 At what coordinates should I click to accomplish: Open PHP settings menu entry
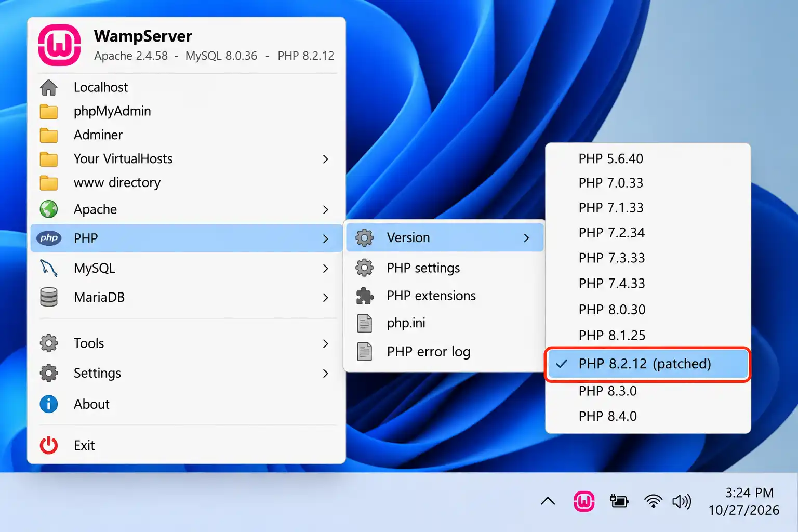point(445,268)
